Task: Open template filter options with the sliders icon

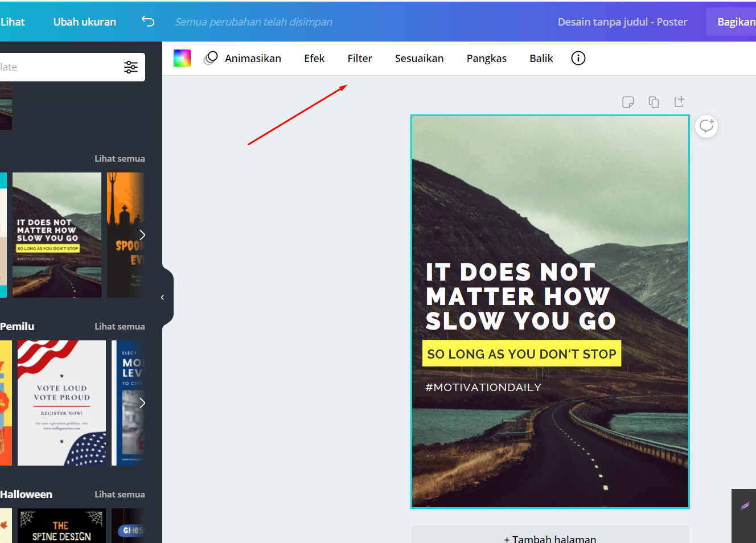Action: click(x=131, y=67)
